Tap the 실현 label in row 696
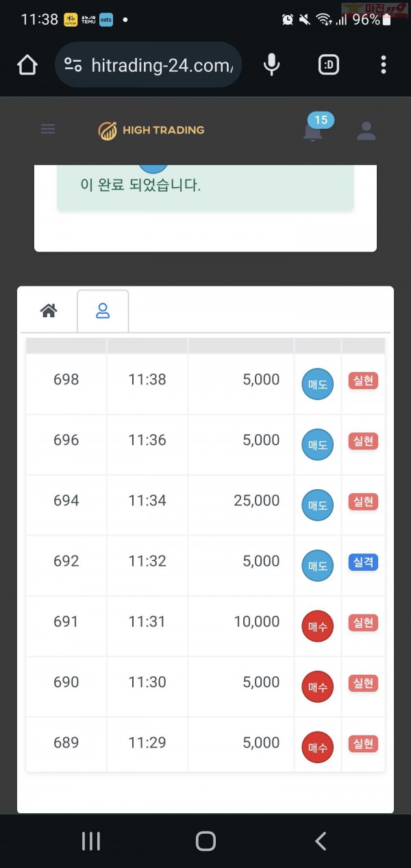411x868 pixels. 363,441
